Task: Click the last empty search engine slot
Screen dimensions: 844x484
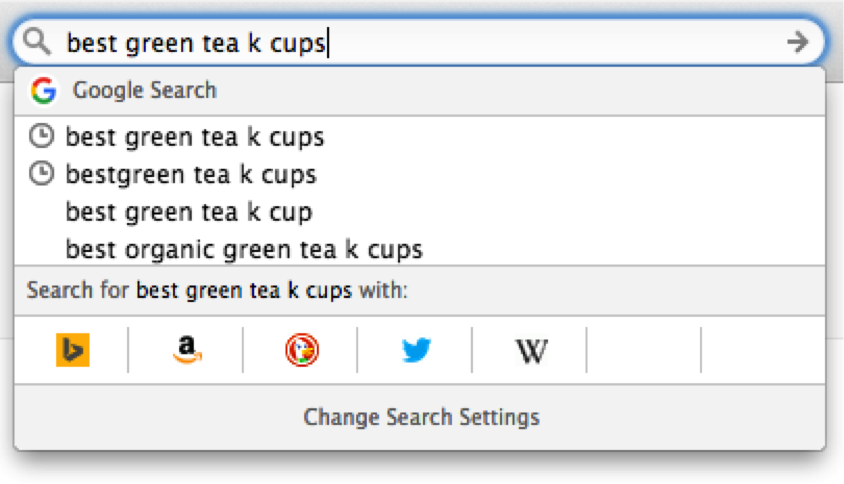Action: [x=762, y=350]
